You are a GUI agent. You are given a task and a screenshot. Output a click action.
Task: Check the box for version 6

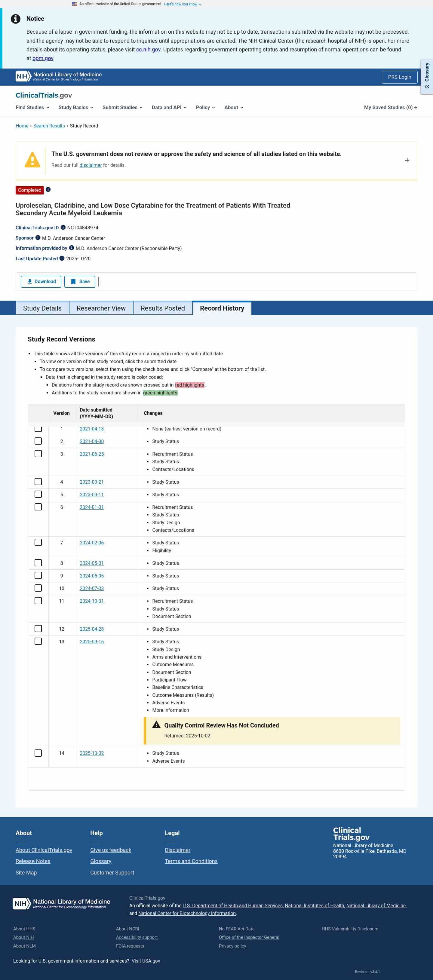pyautogui.click(x=38, y=507)
